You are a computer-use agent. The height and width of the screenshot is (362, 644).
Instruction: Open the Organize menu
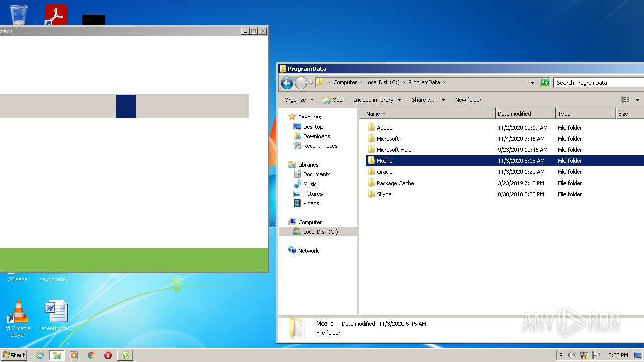tap(299, 100)
